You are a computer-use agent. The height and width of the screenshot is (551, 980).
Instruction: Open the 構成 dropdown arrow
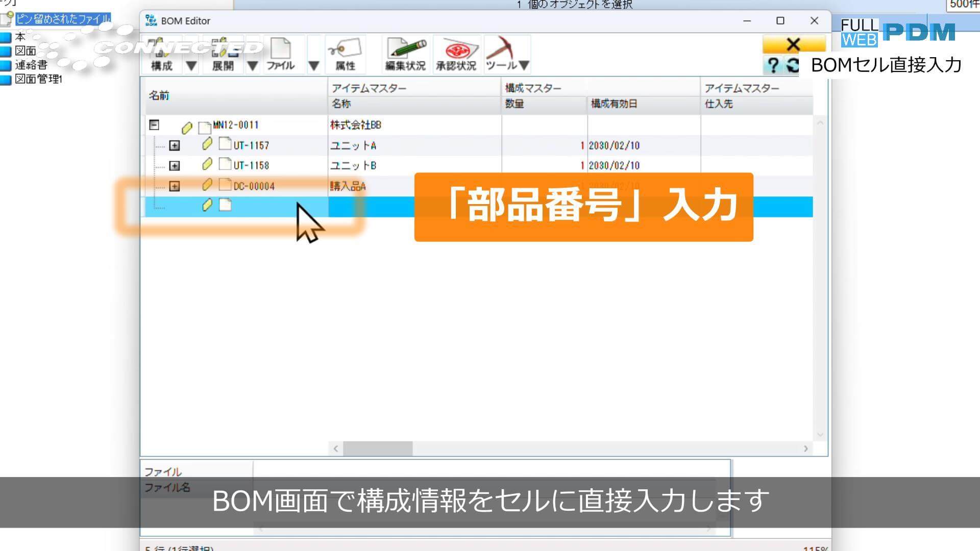(x=191, y=65)
